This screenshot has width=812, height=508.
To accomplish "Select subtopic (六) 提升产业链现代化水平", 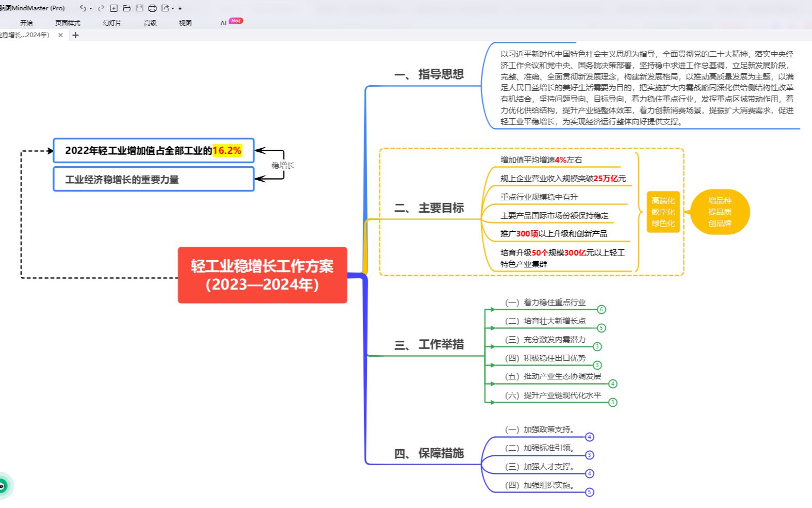I will 553,395.
